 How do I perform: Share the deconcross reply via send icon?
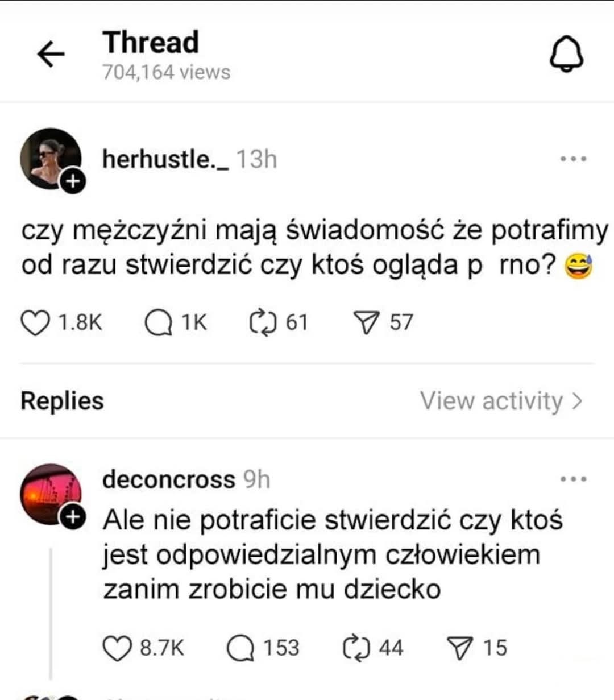460,648
